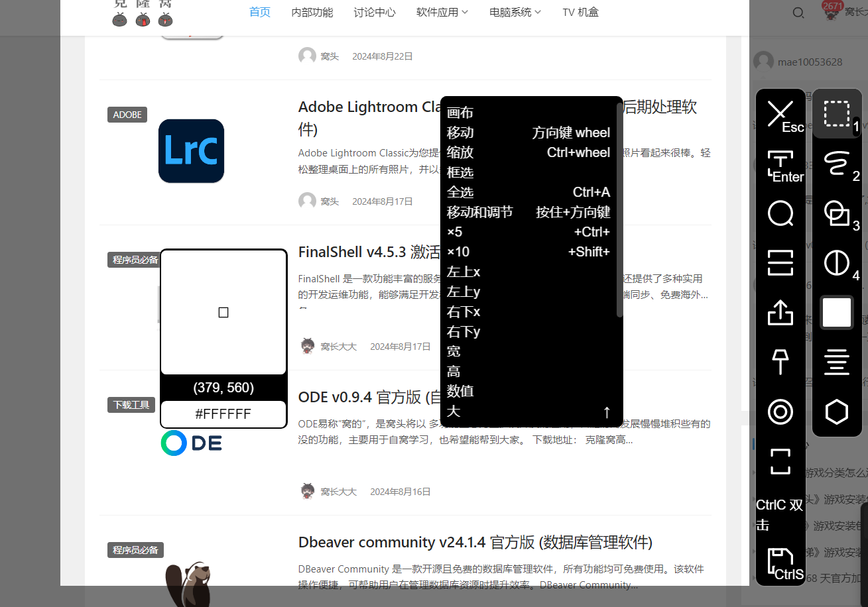The height and width of the screenshot is (607, 868).
Task: Select the dashed rectangle selection tool
Action: (x=837, y=114)
